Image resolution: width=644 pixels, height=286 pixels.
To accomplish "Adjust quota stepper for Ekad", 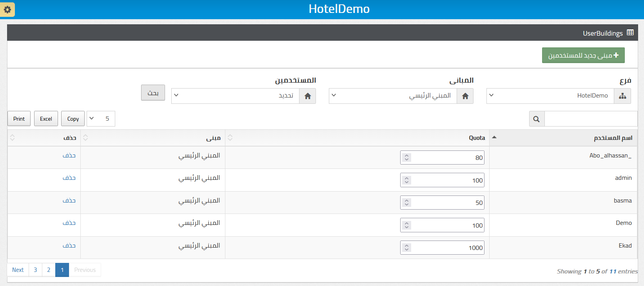I will click(x=407, y=248).
